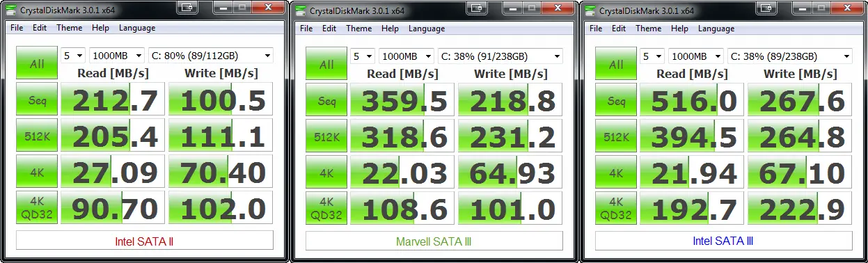This screenshot has width=868, height=263.
Task: Open 1000MB test size dropdown in Intel SATA II window
Action: pos(117,56)
